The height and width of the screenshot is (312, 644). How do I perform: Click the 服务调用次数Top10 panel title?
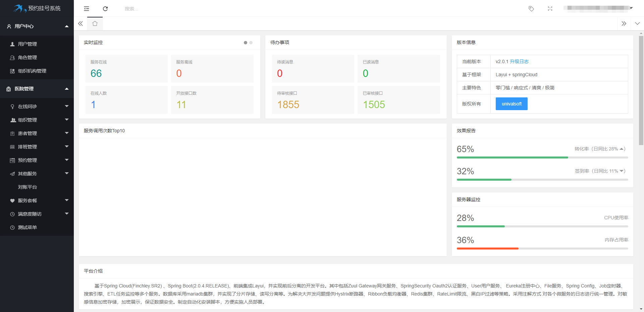tap(104, 131)
